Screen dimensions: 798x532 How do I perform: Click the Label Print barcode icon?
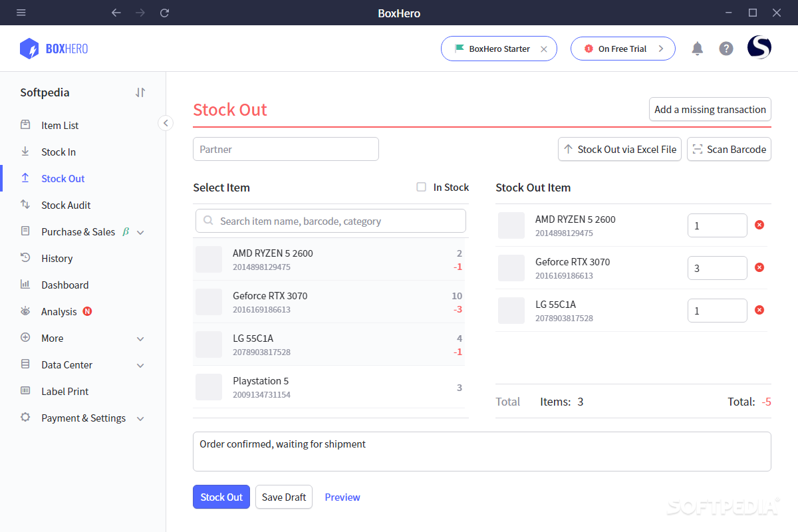(x=25, y=390)
